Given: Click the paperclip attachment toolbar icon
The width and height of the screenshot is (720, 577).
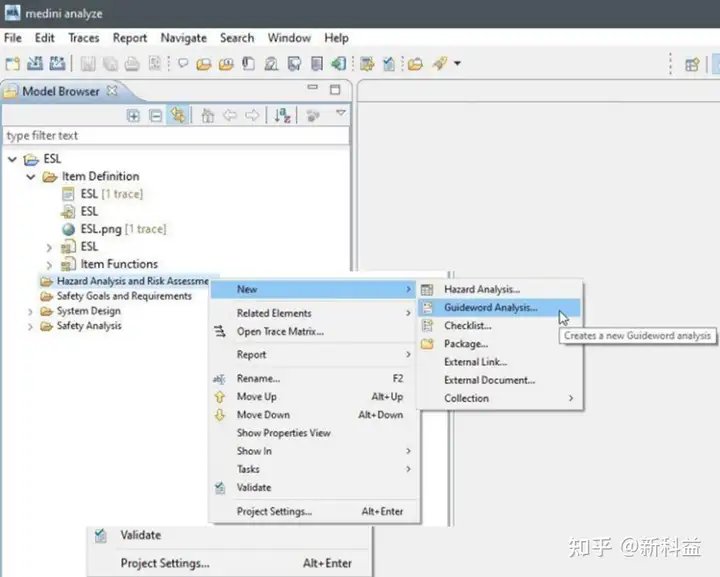Looking at the screenshot, I should 248,64.
